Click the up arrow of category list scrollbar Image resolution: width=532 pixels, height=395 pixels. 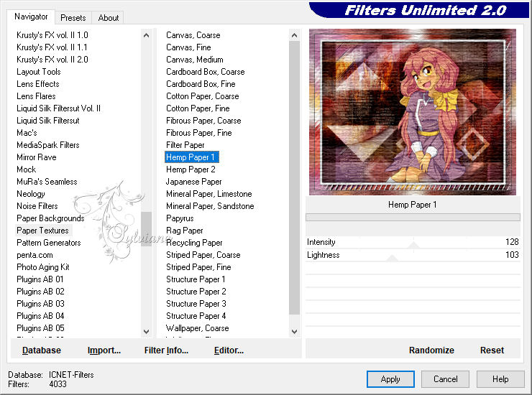[146, 35]
